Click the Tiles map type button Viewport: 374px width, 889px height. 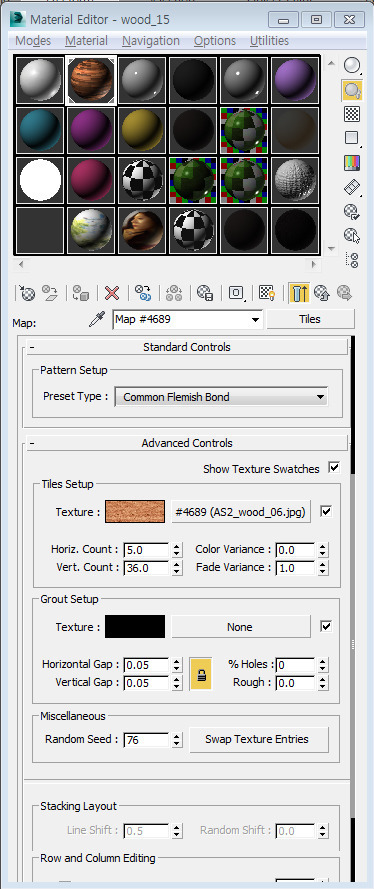(x=310, y=319)
